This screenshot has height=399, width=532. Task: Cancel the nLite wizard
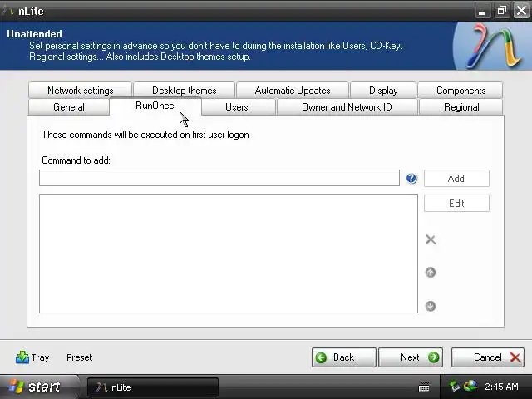(x=488, y=357)
